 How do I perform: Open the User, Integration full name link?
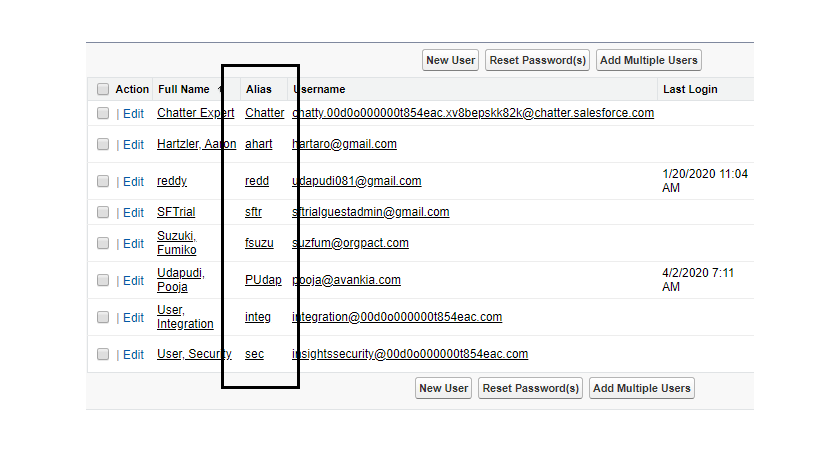pos(184,318)
